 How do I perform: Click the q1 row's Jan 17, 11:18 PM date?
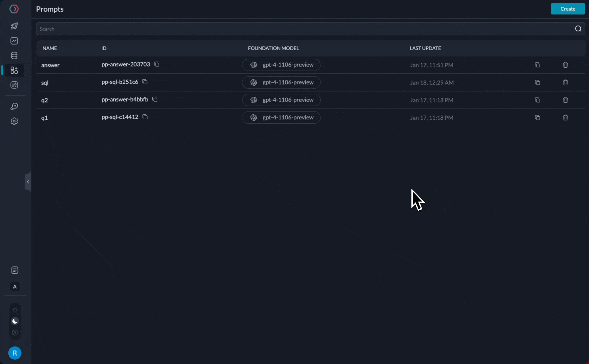[432, 118]
